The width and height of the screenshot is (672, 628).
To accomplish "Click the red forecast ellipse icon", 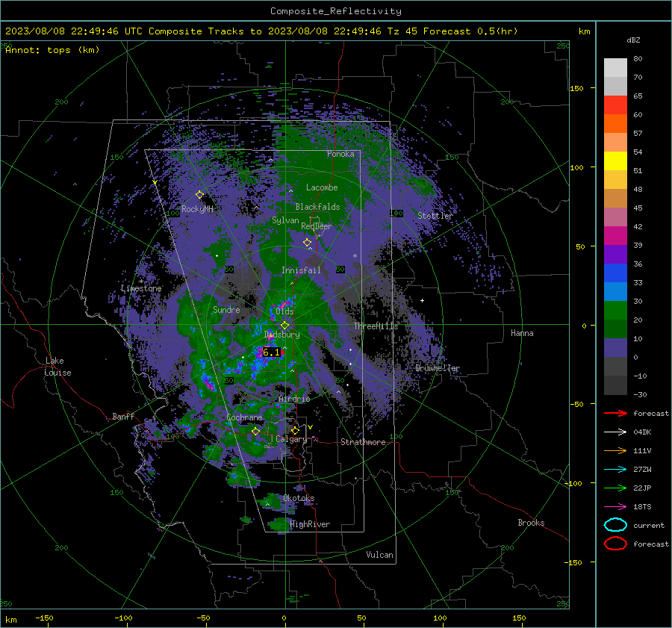I will 615,544.
